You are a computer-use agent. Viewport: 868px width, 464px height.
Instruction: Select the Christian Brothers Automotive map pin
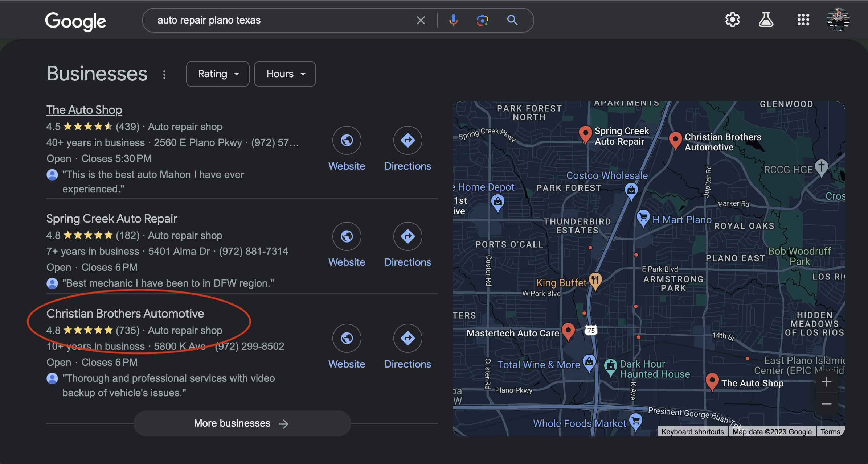tap(675, 141)
